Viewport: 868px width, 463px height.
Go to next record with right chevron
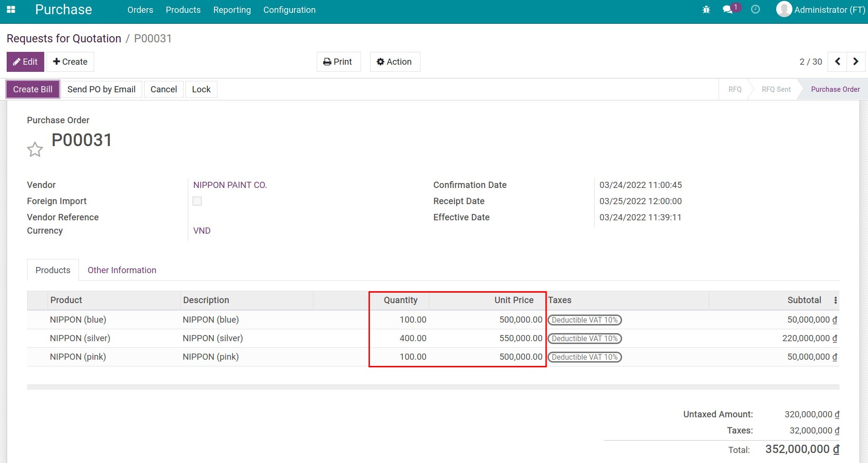(855, 61)
